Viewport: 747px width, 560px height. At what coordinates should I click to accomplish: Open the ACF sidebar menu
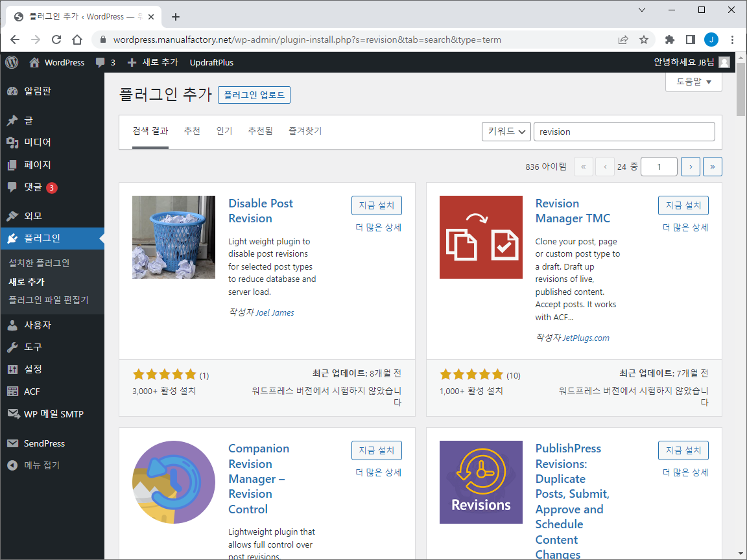[x=52, y=391]
